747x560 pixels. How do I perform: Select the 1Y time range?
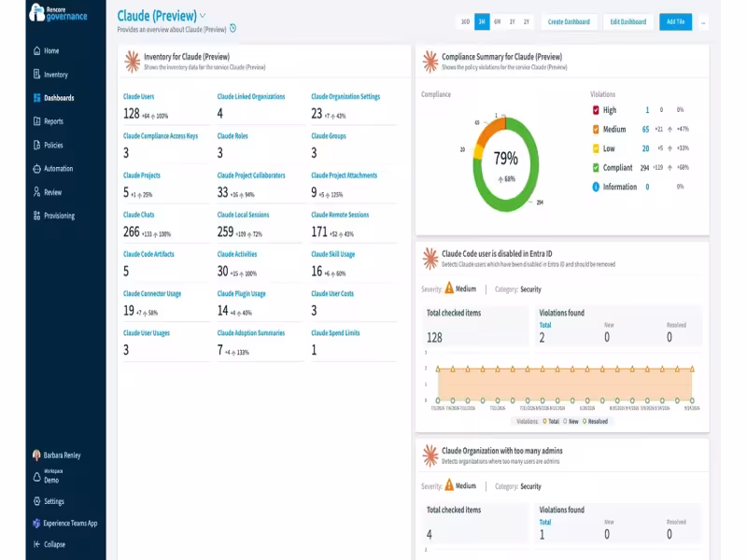click(512, 21)
